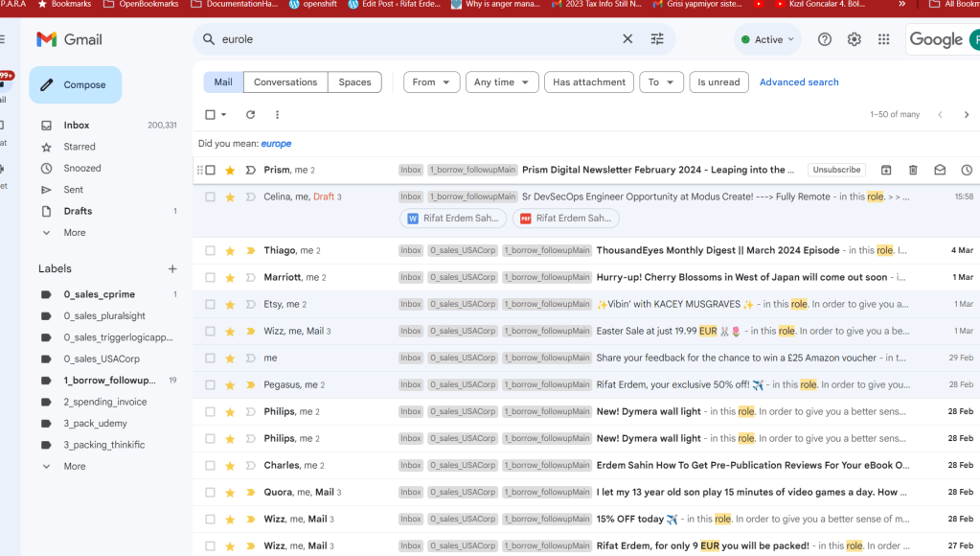Screen dimensions: 980x556
Task: Open Advanced search link
Action: pyautogui.click(x=799, y=81)
